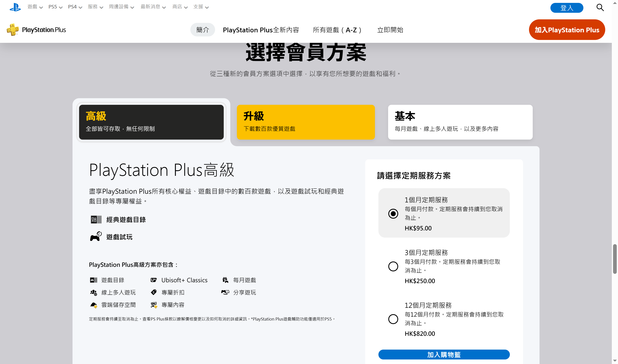The height and width of the screenshot is (364, 618).
Task: Click the PlayStation Plus高級 heading
Action: (x=162, y=170)
